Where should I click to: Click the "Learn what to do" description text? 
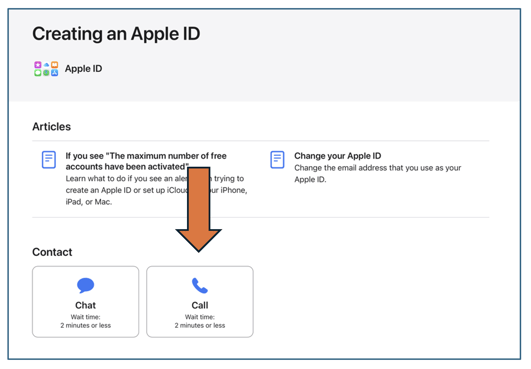pyautogui.click(x=156, y=190)
